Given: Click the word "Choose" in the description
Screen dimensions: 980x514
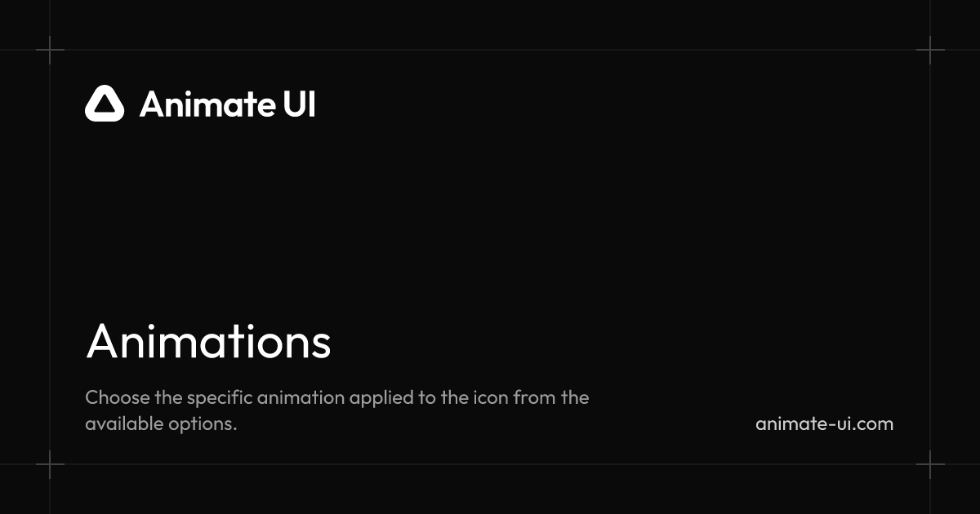Looking at the screenshot, I should click(115, 398).
